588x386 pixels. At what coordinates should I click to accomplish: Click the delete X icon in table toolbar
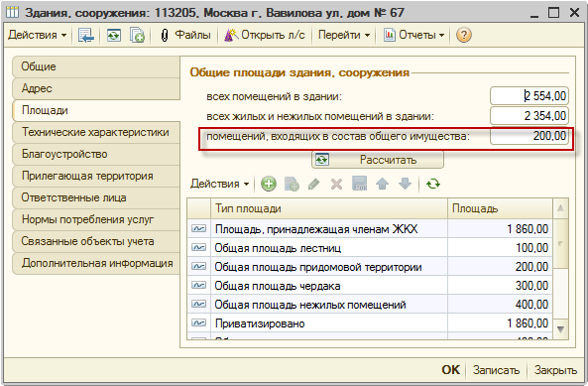click(x=336, y=184)
